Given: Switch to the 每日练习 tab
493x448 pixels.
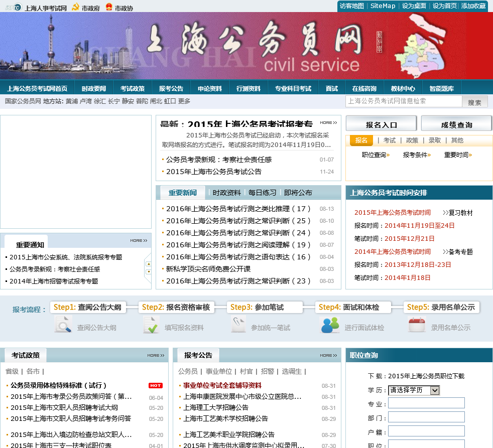Looking at the screenshot, I should (262, 193).
